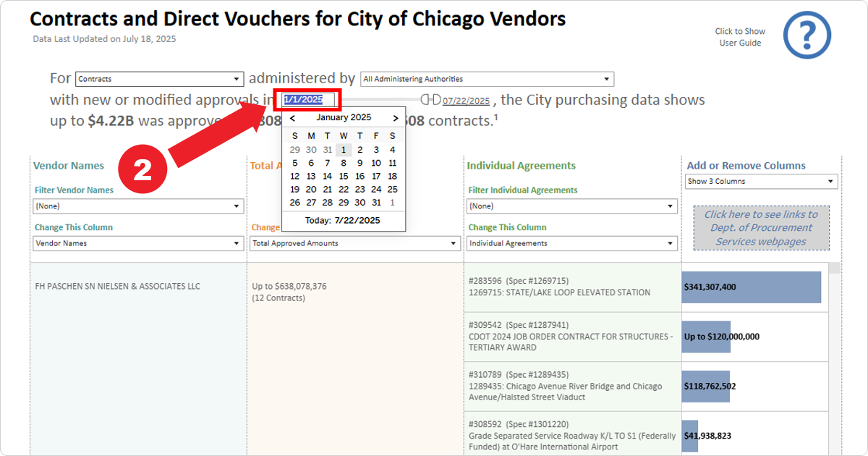Open Filter Vendor Names dropdown
Image resolution: width=868 pixels, height=456 pixels.
tap(138, 206)
